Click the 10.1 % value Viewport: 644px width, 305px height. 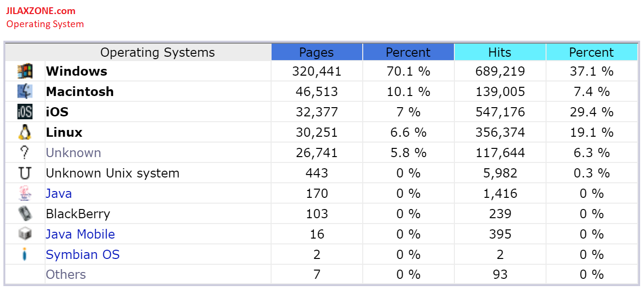[408, 92]
